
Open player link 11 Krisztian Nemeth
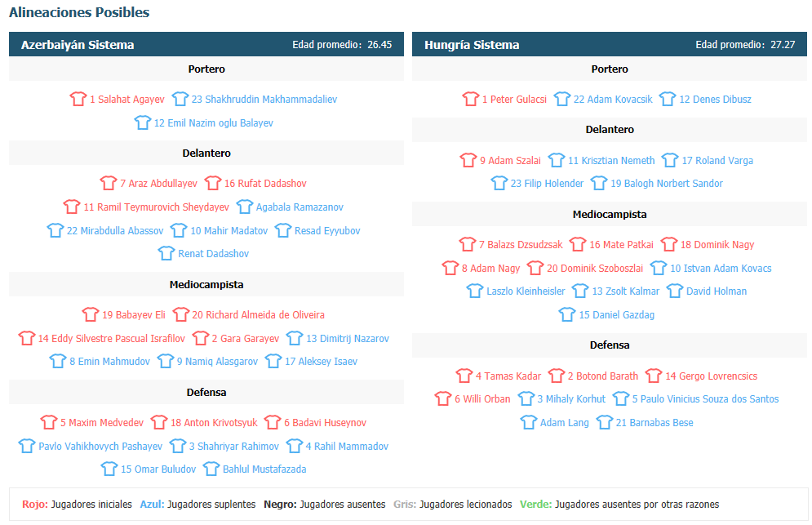[x=611, y=160]
